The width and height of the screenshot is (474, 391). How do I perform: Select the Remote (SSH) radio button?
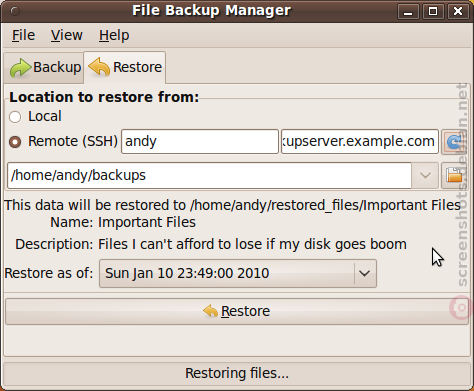(x=15, y=142)
